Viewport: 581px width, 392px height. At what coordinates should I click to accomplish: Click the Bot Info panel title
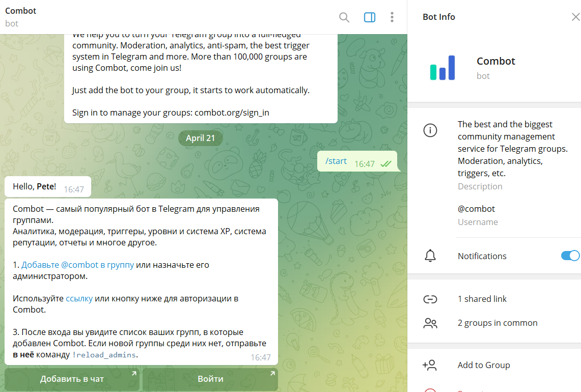click(x=439, y=17)
